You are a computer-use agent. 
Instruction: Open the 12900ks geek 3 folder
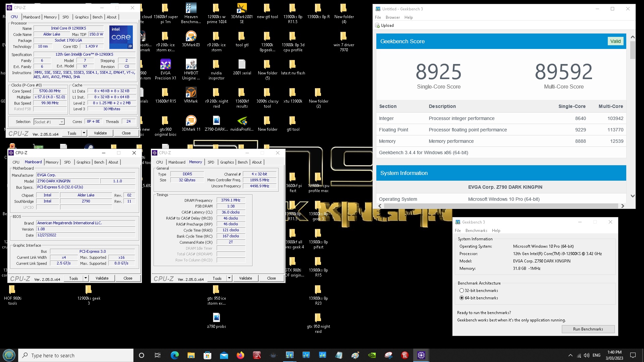pos(89,295)
